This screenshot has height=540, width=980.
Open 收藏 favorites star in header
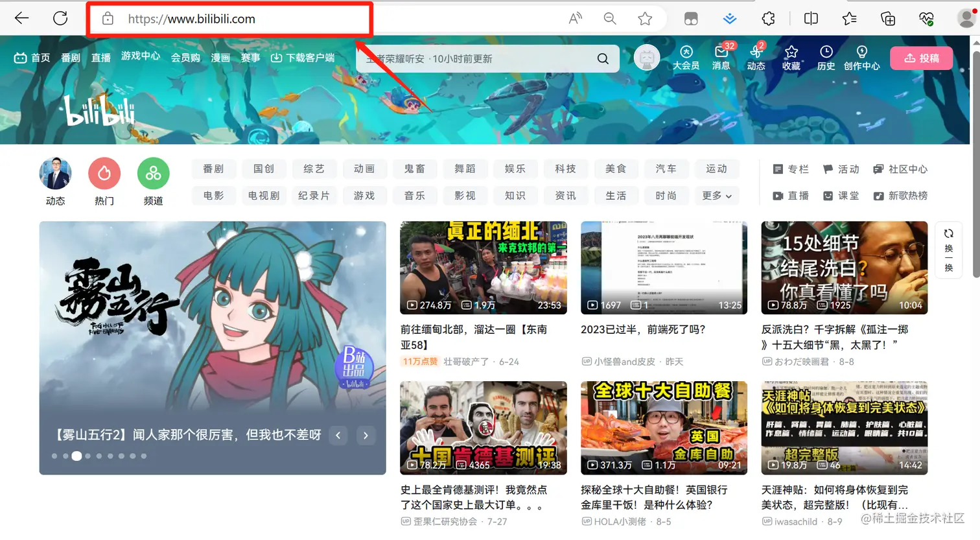tap(791, 58)
